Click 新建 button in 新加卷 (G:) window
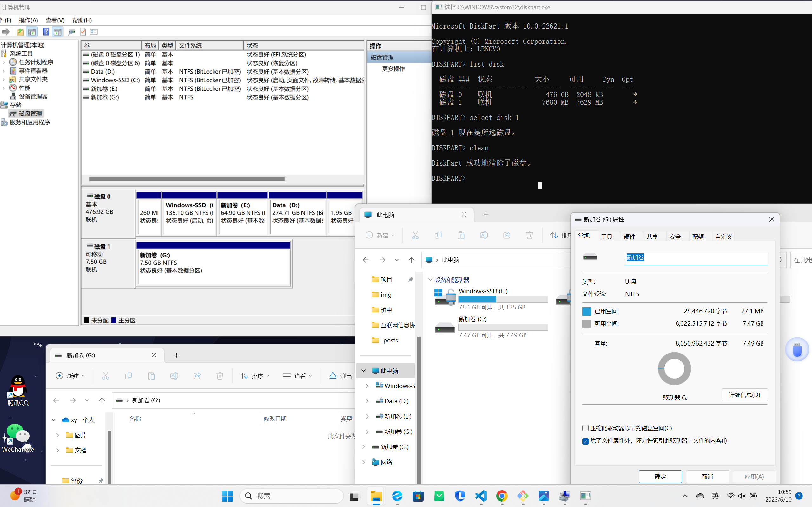The image size is (812, 507). click(x=70, y=376)
